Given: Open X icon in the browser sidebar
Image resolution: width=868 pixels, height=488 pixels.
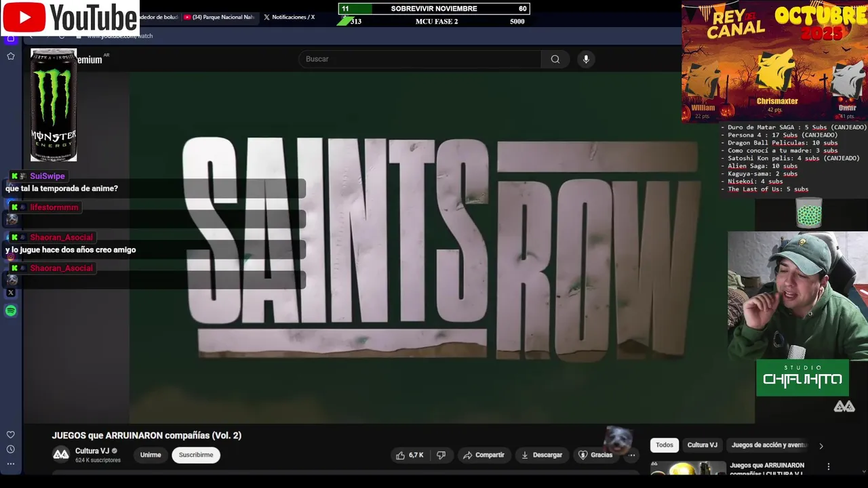Looking at the screenshot, I should 11,293.
